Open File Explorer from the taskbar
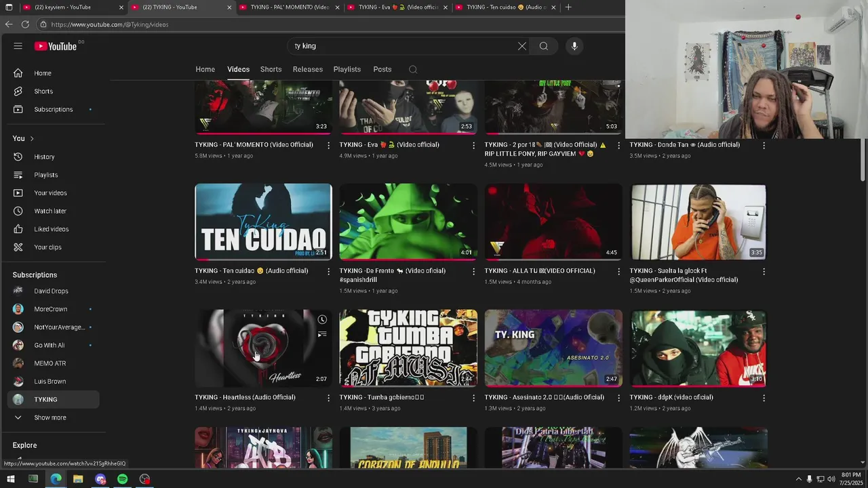 click(78, 479)
